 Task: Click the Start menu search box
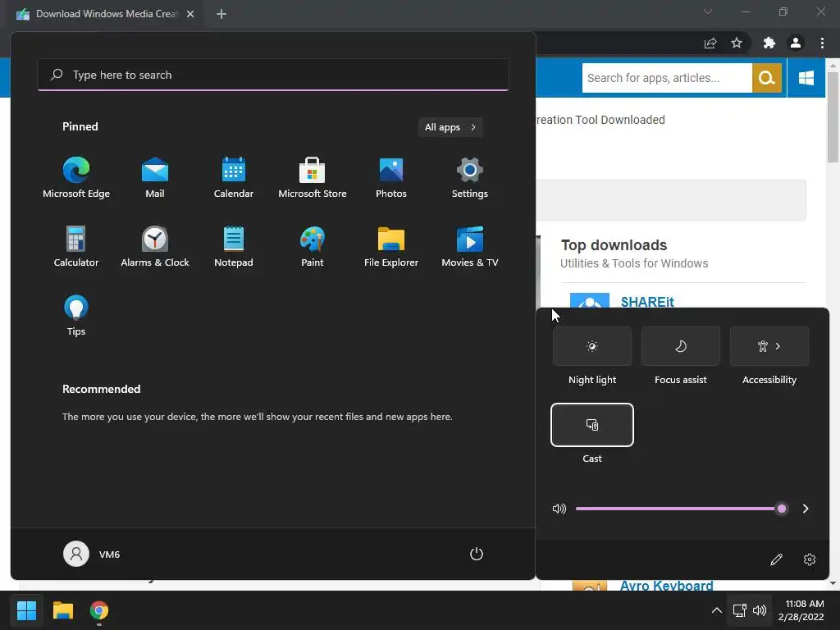[x=273, y=75]
